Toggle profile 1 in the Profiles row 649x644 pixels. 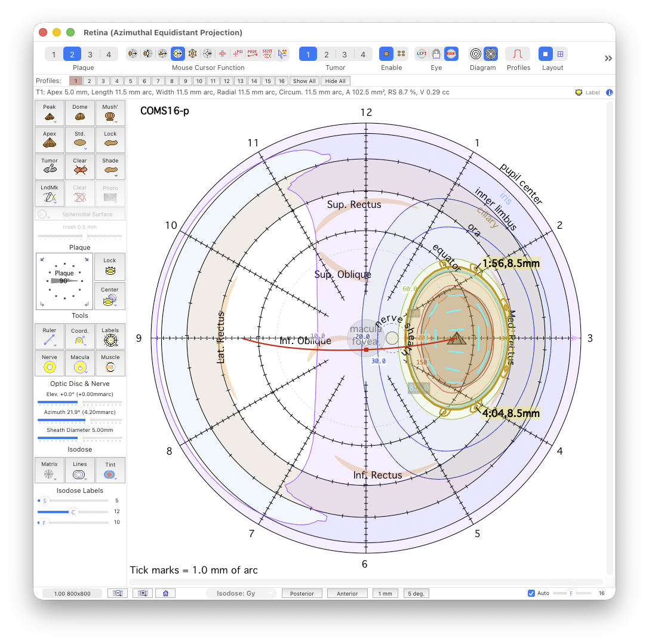pyautogui.click(x=76, y=81)
